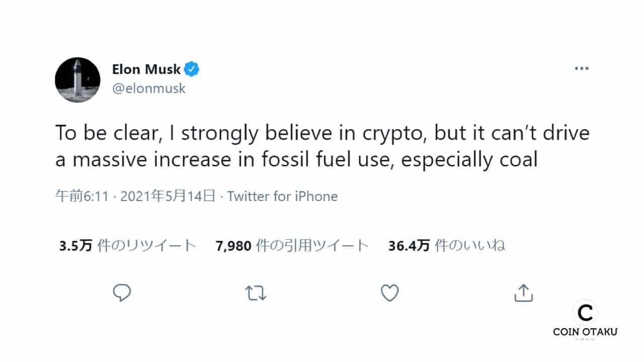Image resolution: width=644 pixels, height=362 pixels.
Task: Open the share upload arrow icon
Action: 523,293
